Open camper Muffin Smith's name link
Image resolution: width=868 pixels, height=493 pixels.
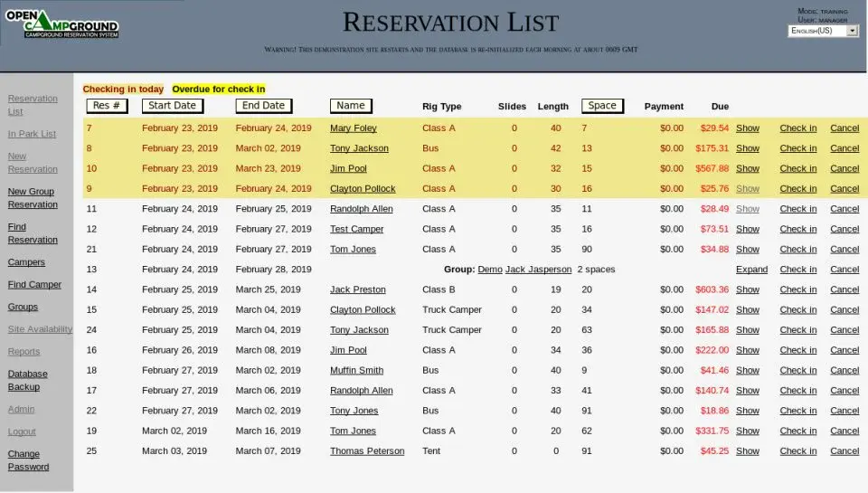356,371
